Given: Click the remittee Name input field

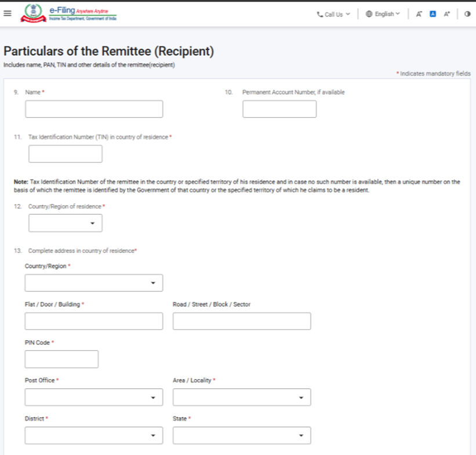Looking at the screenshot, I should [x=94, y=109].
